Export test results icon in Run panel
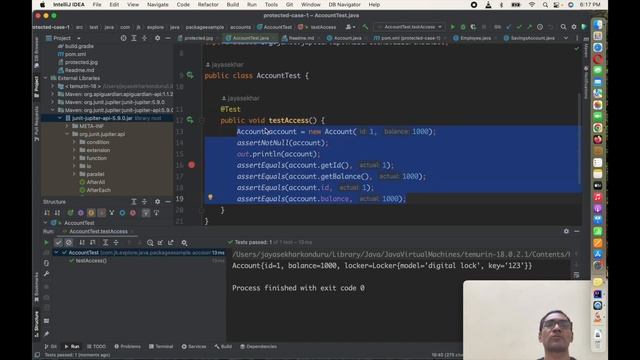 [x=171, y=242]
